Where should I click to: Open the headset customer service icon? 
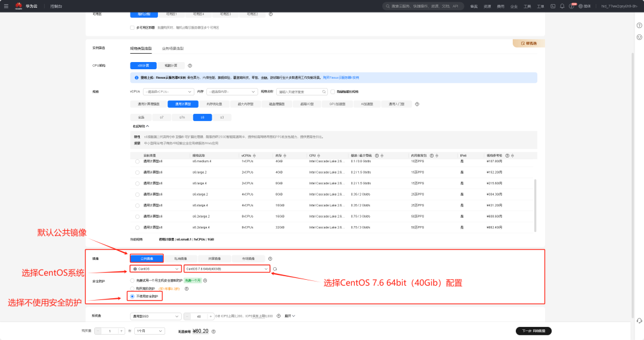(639, 321)
